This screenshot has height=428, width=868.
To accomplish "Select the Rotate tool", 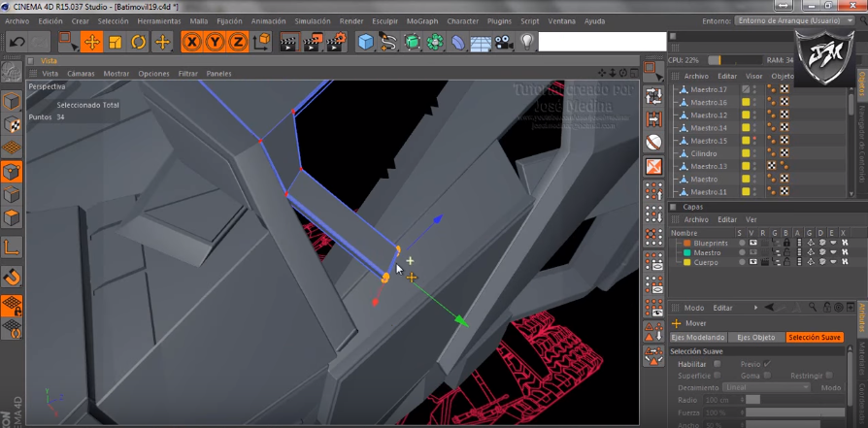I will tap(139, 42).
